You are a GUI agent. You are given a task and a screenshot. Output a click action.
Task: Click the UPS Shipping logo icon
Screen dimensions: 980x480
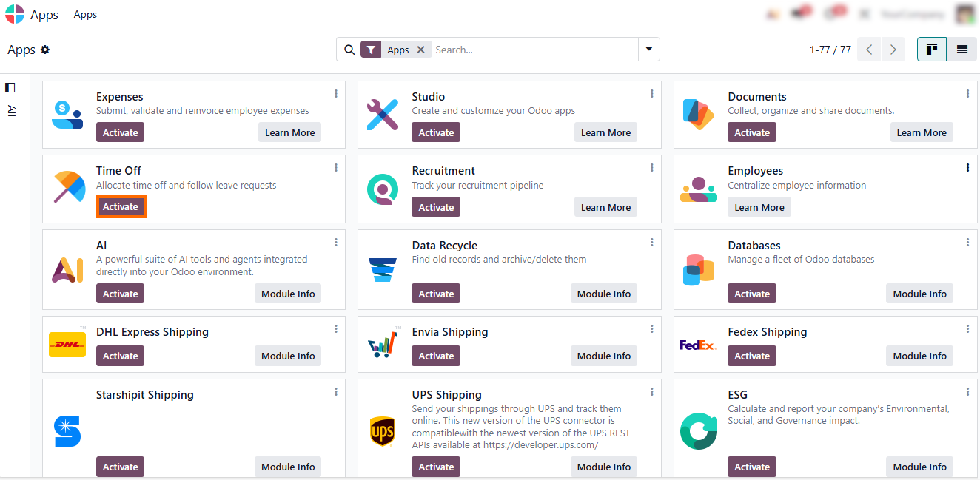383,431
